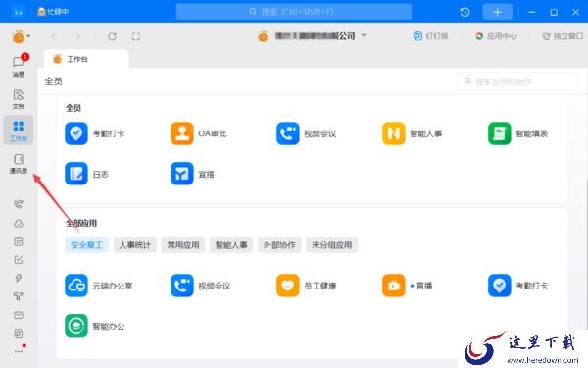Open the phone call icon in sidebar

pos(19,204)
